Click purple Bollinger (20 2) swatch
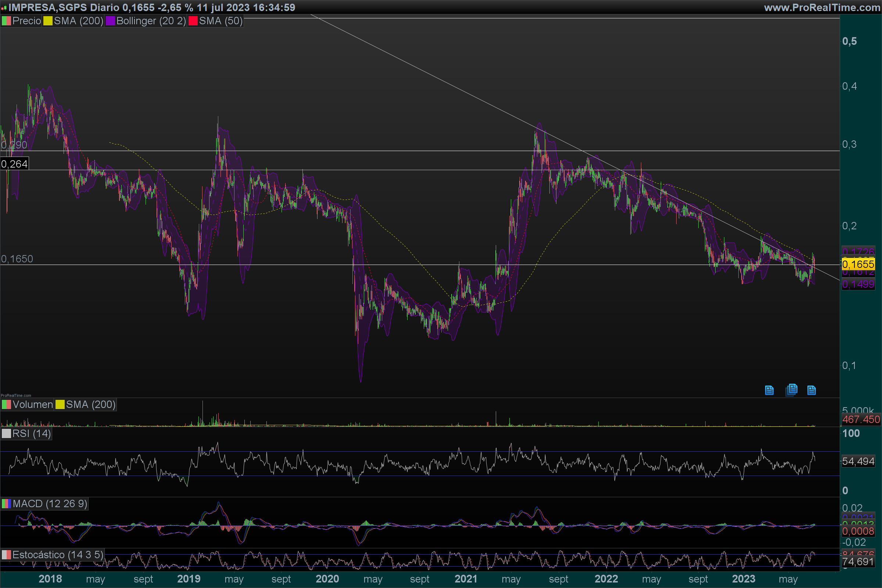 pos(110,21)
